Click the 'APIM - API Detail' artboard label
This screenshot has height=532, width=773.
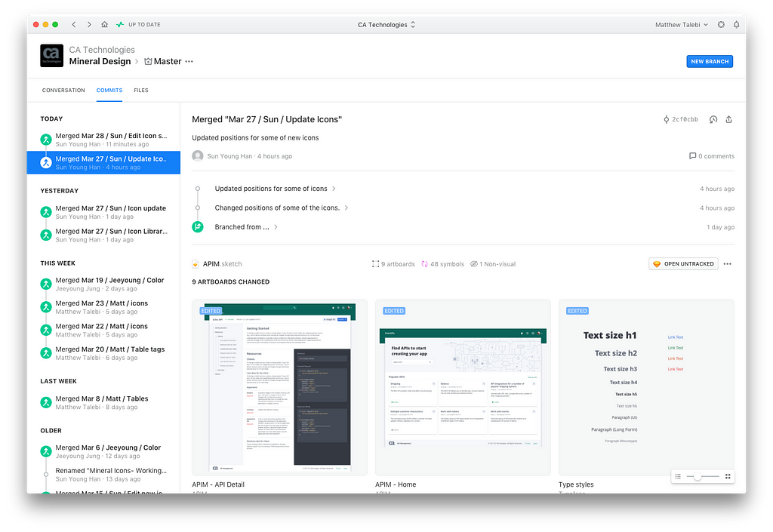218,484
